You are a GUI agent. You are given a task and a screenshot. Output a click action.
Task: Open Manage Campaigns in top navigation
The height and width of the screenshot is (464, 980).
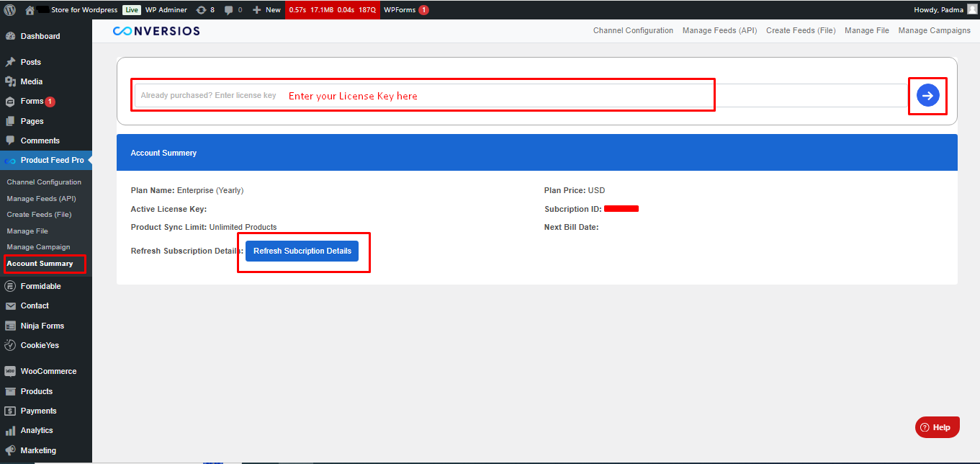tap(935, 30)
